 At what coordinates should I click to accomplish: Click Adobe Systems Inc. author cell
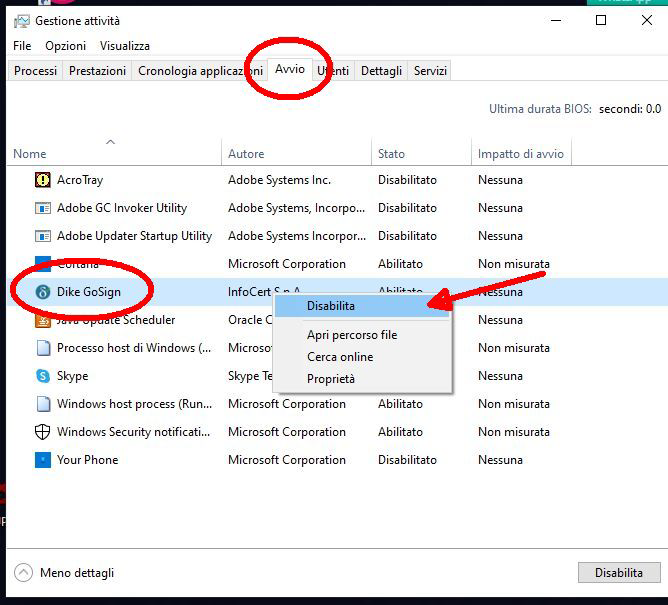point(279,180)
